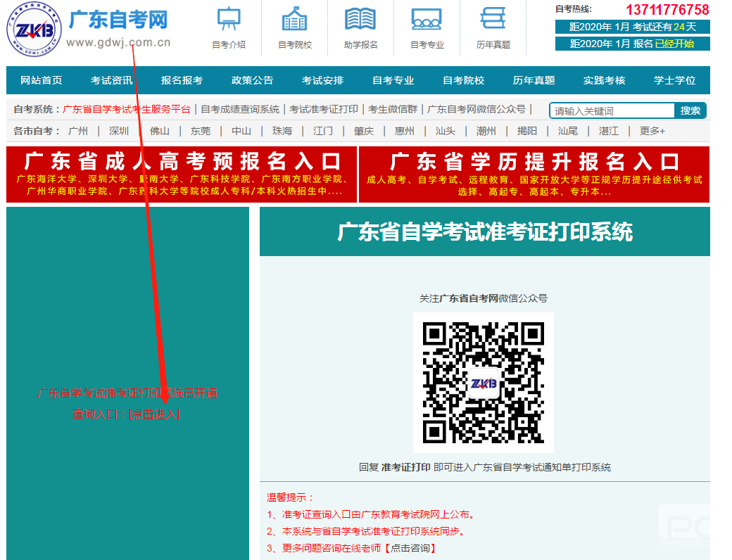Select the 自考专业 icon in header

tap(427, 19)
